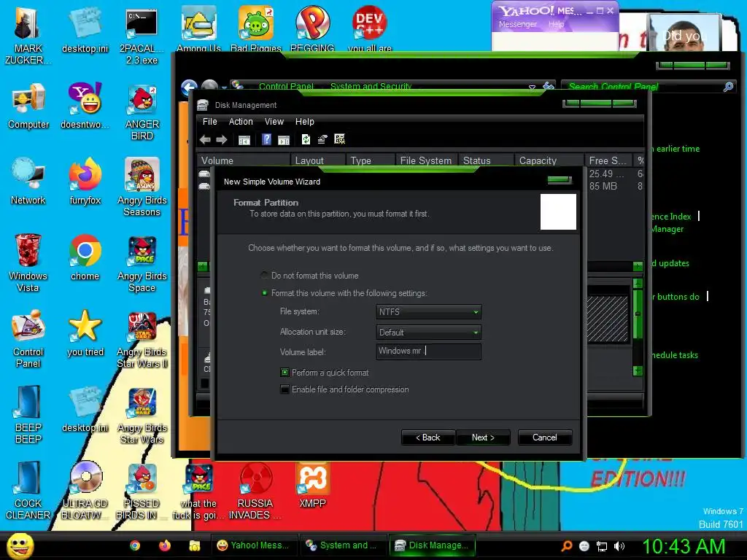Screen dimensions: 747x560
Task: Toggle the Action pane toolbar icon
Action: coord(284,139)
